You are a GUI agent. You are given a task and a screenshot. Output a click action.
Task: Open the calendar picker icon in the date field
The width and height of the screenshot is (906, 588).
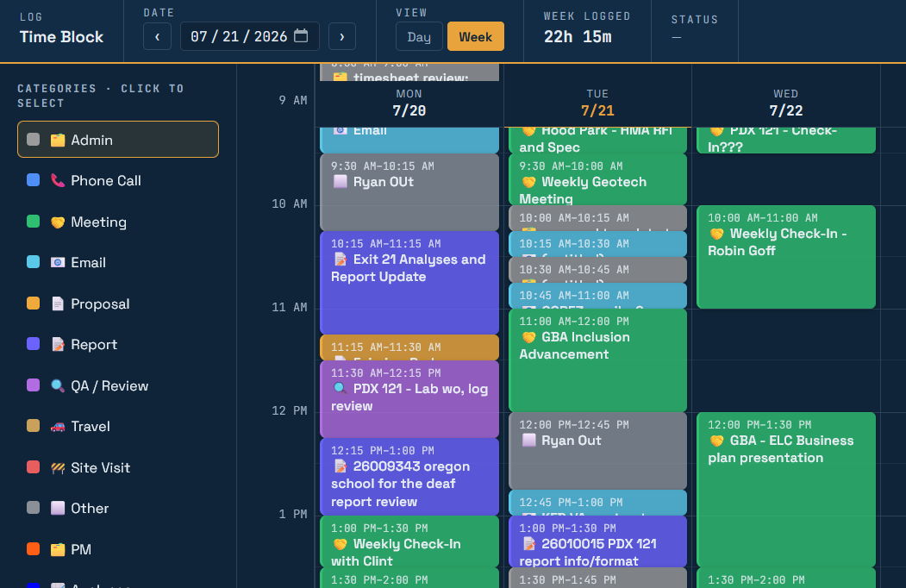301,36
